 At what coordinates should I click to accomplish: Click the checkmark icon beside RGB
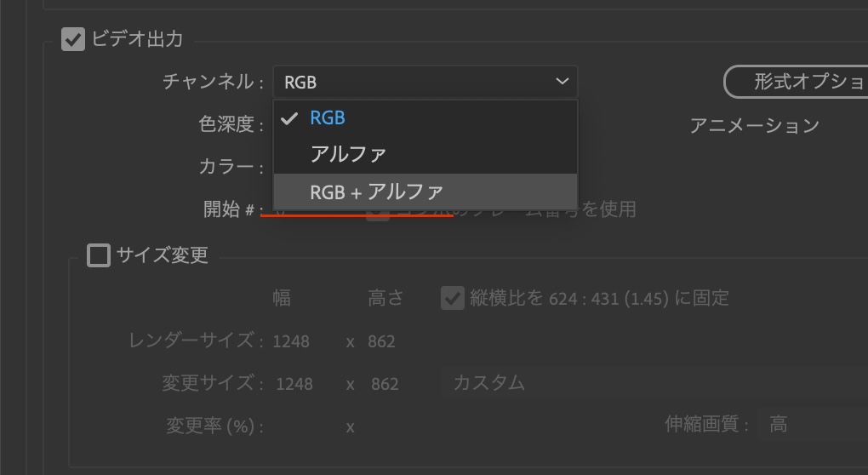[288, 118]
